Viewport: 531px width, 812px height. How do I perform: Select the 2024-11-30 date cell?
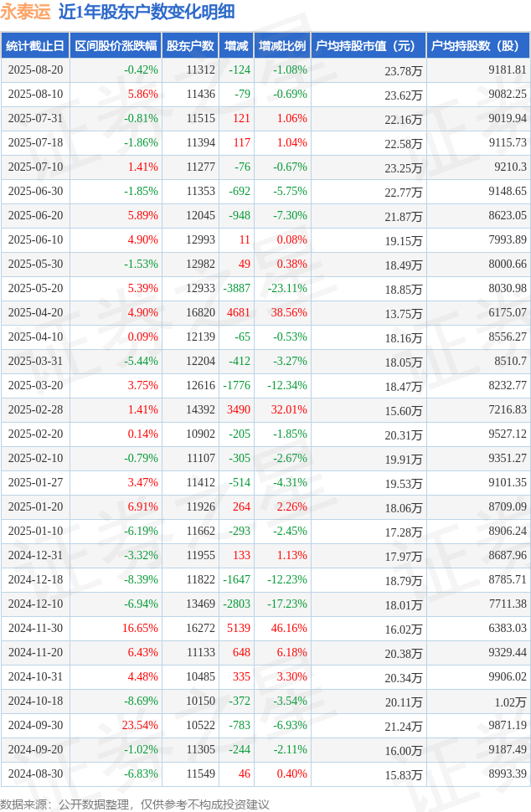pos(35,628)
